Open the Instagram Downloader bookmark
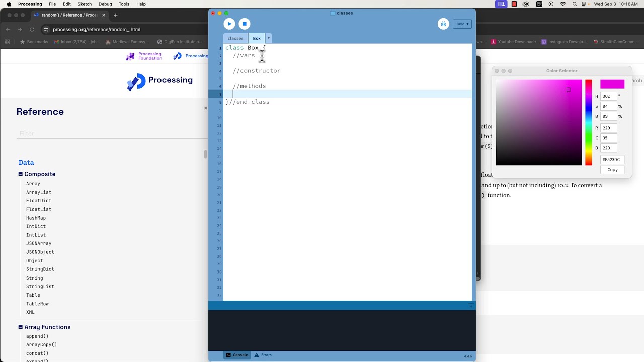644x362 pixels. 563,42
